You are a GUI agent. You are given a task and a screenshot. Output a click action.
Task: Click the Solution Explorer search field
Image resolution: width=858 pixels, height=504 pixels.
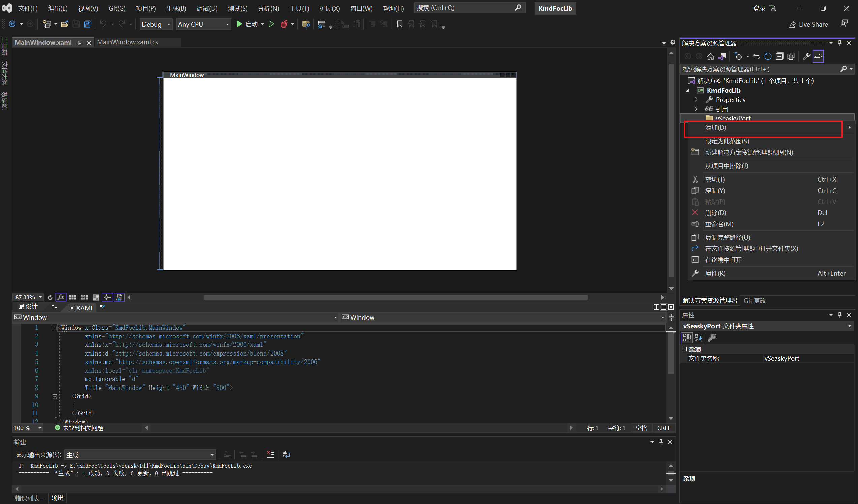click(x=759, y=69)
